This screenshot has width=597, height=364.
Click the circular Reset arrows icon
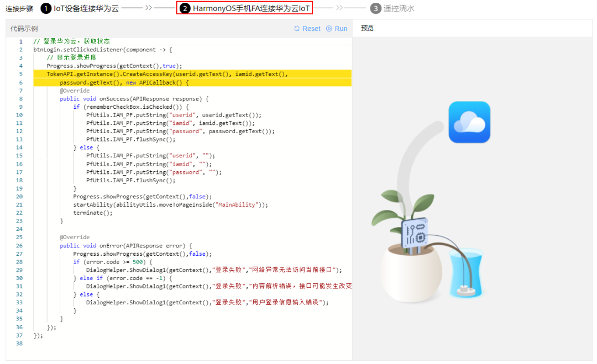point(297,29)
